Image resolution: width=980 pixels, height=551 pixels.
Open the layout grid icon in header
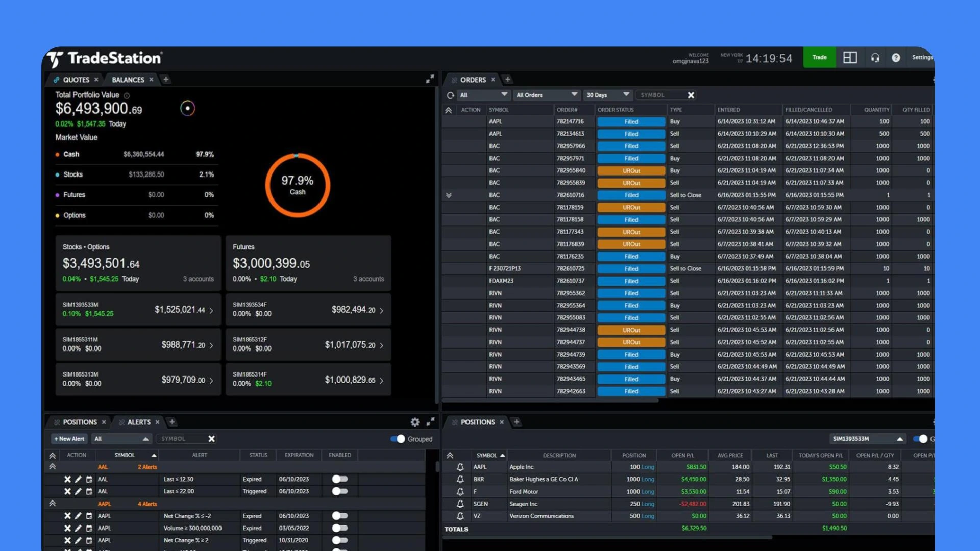coord(850,58)
